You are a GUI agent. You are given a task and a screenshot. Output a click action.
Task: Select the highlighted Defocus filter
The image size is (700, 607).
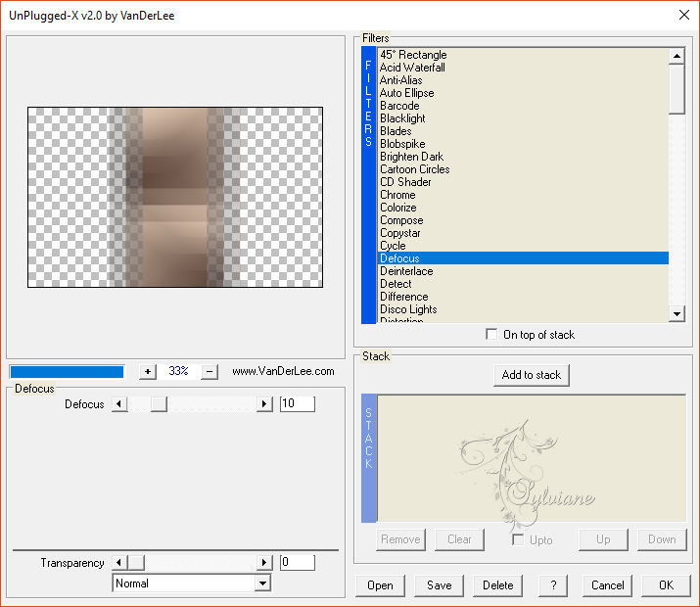523,258
